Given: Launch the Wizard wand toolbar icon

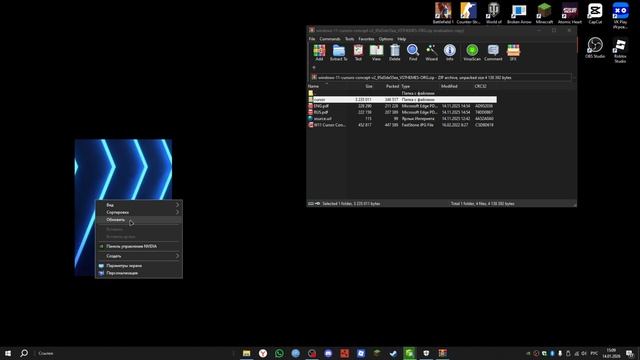Looking at the screenshot, I should tap(431, 52).
